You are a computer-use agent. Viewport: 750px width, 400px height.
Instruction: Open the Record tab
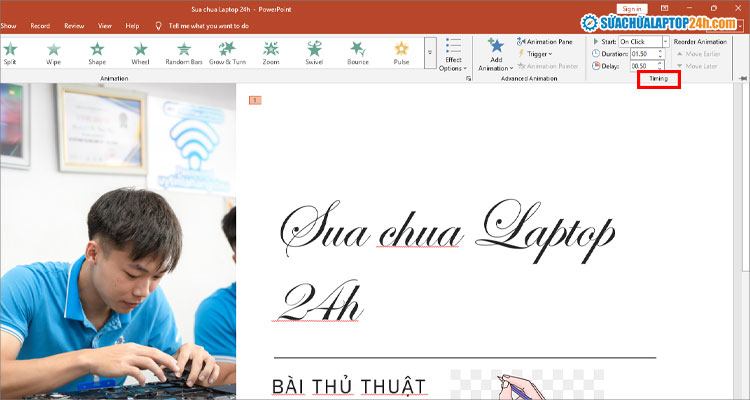click(40, 26)
